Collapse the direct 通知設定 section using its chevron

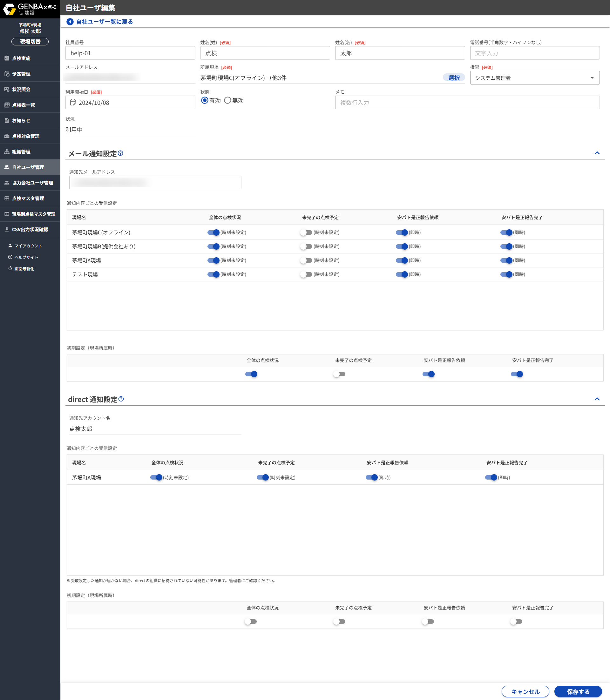coord(597,399)
